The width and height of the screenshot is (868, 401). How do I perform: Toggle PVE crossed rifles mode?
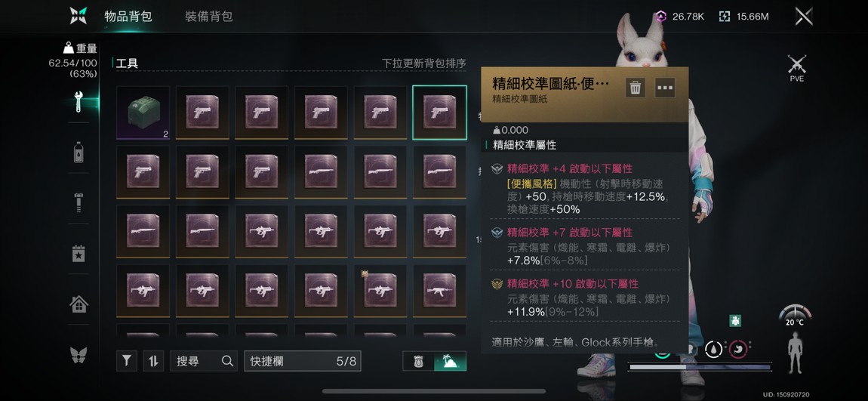797,68
